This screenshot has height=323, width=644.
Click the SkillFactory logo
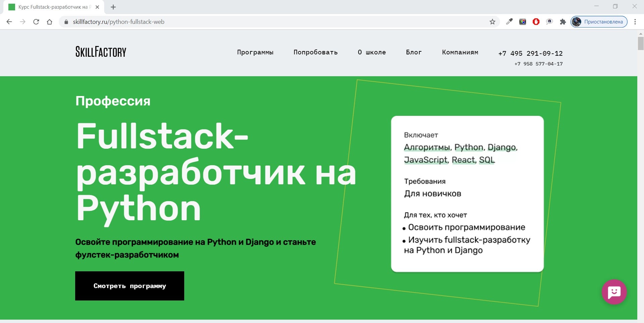click(101, 52)
